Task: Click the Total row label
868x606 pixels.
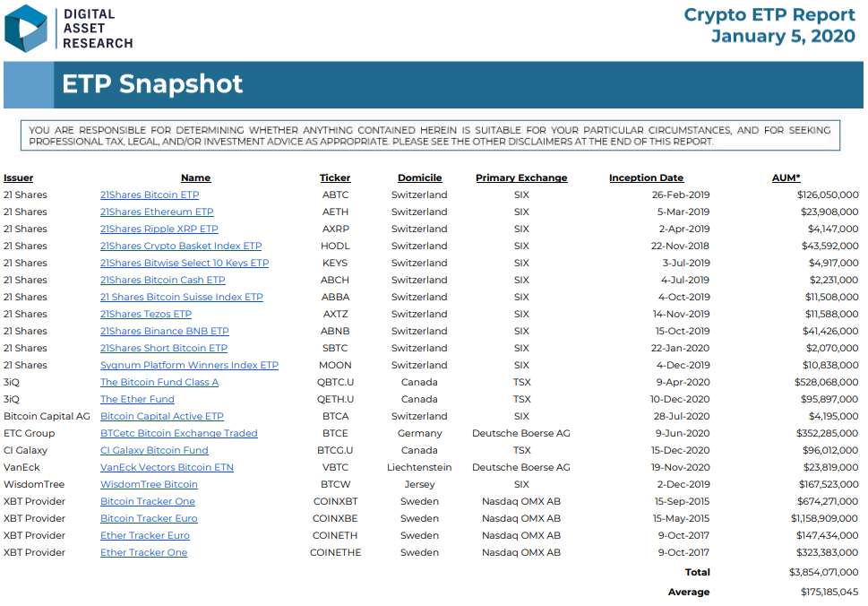Action: click(698, 572)
